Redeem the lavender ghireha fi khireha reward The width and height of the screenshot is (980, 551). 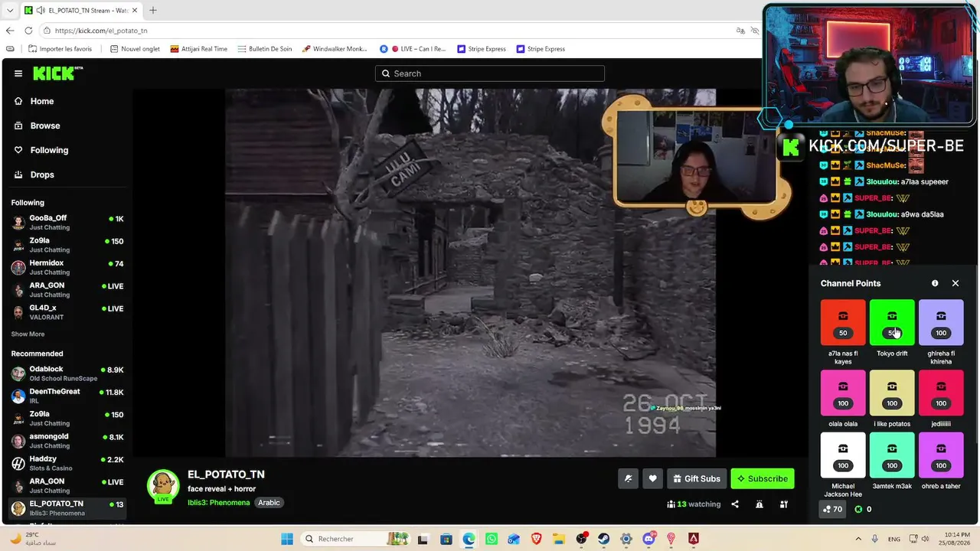coord(941,322)
